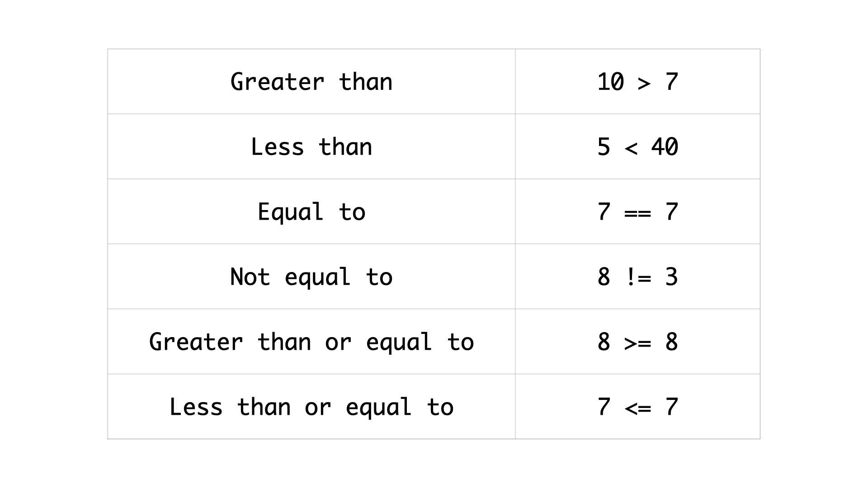Click the number 40 in second row
This screenshot has width=868, height=488.
[665, 147]
